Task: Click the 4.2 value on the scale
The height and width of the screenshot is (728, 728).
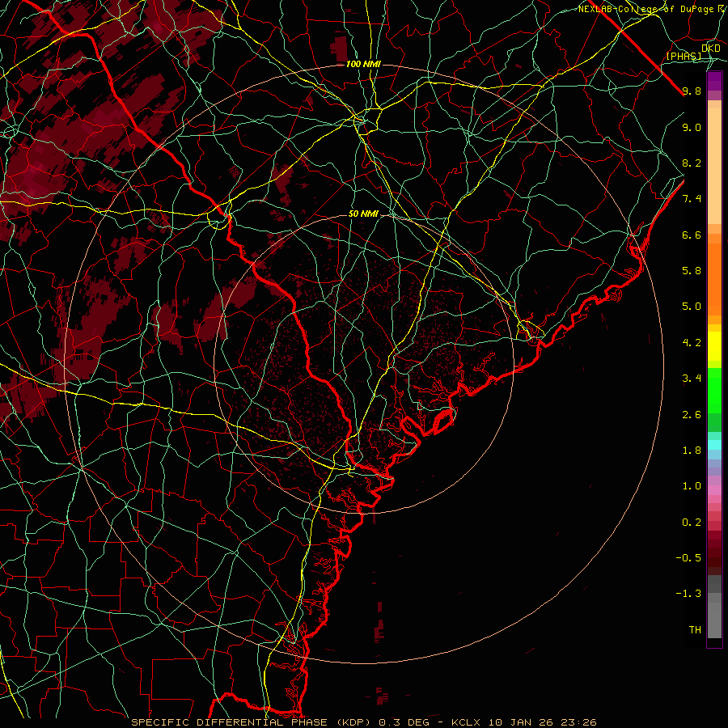Action: [x=692, y=343]
